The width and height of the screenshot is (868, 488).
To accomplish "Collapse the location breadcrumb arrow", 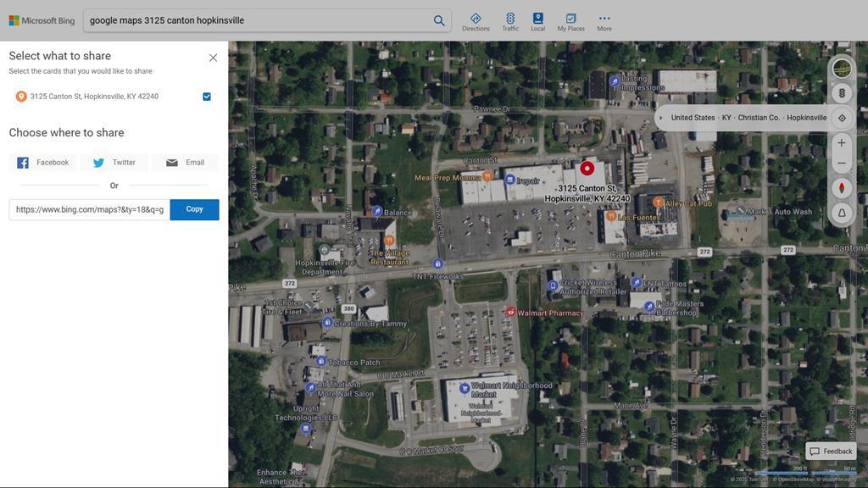I will point(661,118).
